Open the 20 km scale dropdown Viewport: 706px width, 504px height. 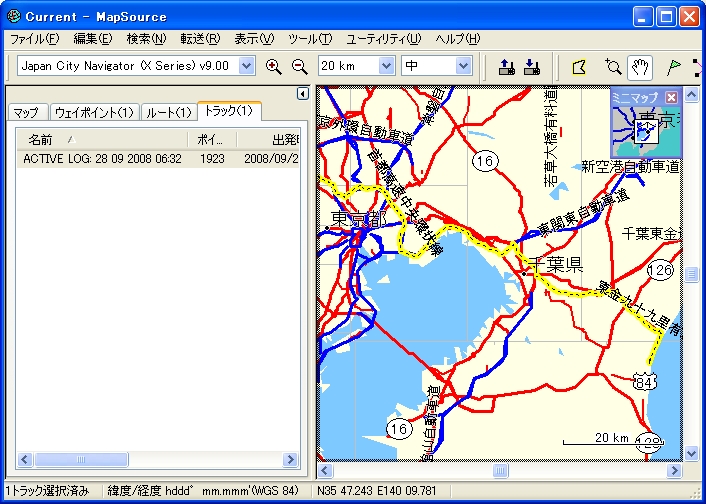386,66
